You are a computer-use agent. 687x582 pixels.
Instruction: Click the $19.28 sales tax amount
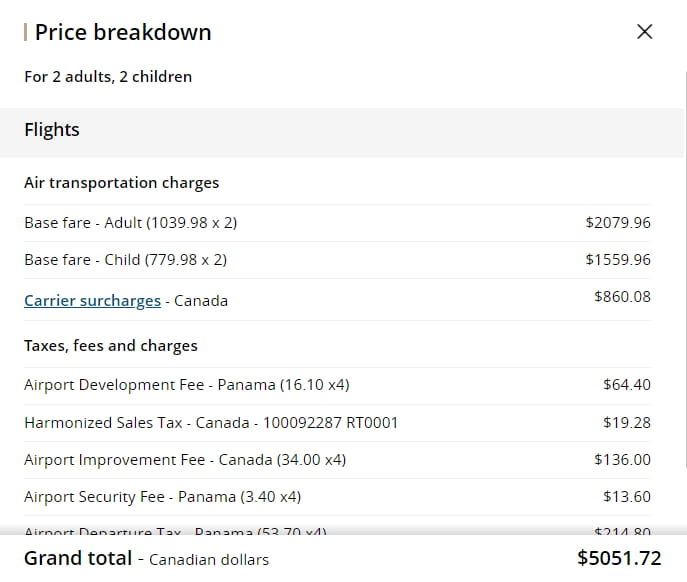(627, 423)
